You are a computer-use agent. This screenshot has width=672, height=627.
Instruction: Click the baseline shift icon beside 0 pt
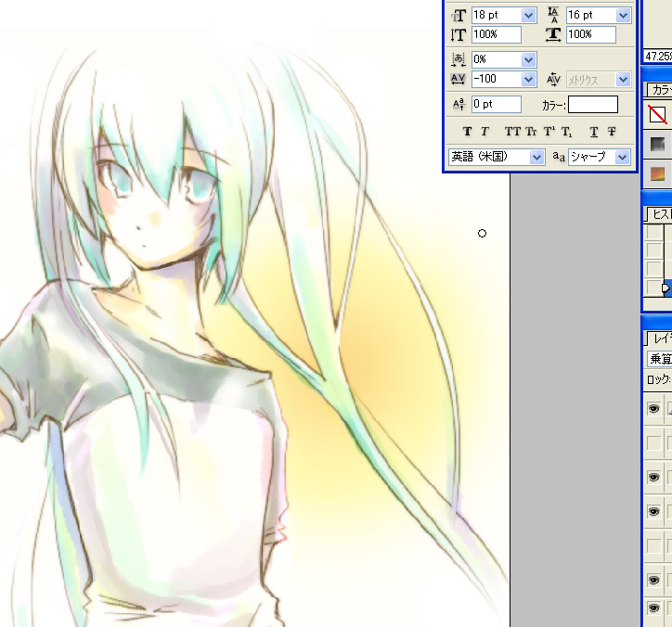[459, 104]
